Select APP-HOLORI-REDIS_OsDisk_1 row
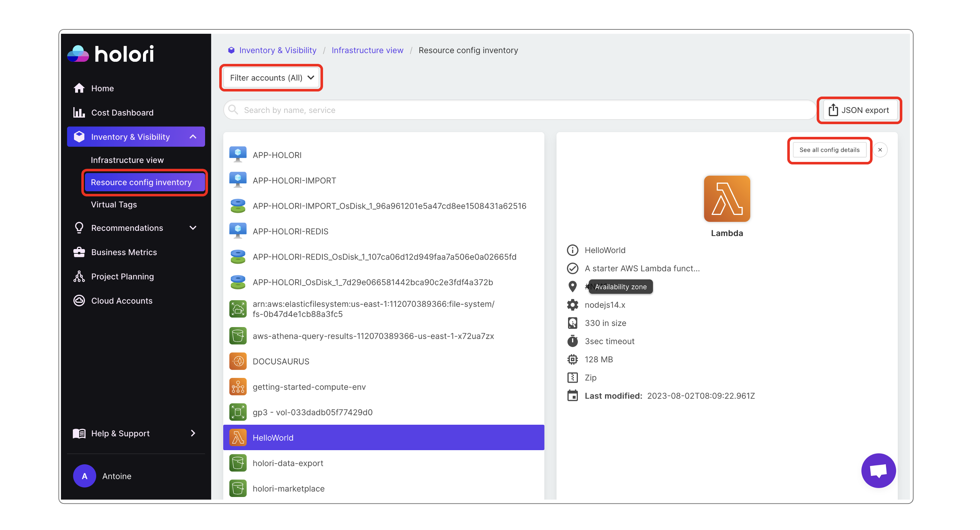This screenshot has height=530, width=980. [384, 257]
